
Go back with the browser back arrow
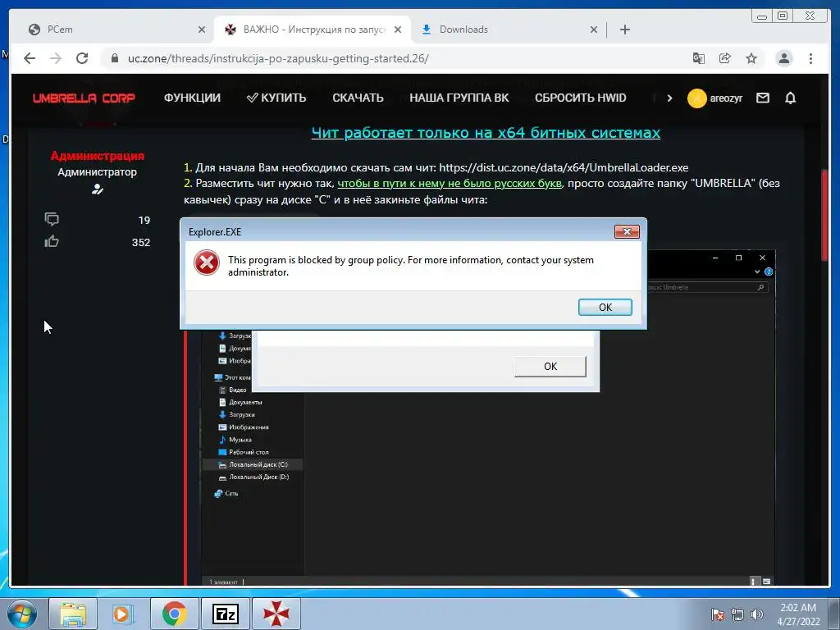click(30, 58)
